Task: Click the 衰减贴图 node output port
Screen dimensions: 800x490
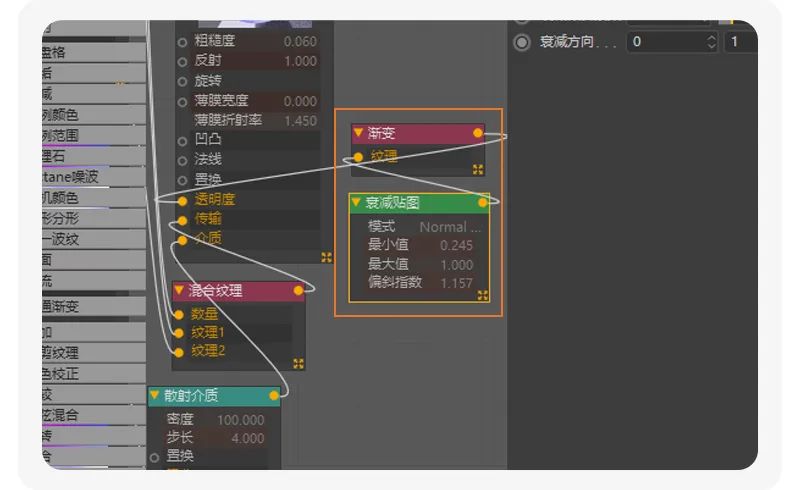Action: 483,203
